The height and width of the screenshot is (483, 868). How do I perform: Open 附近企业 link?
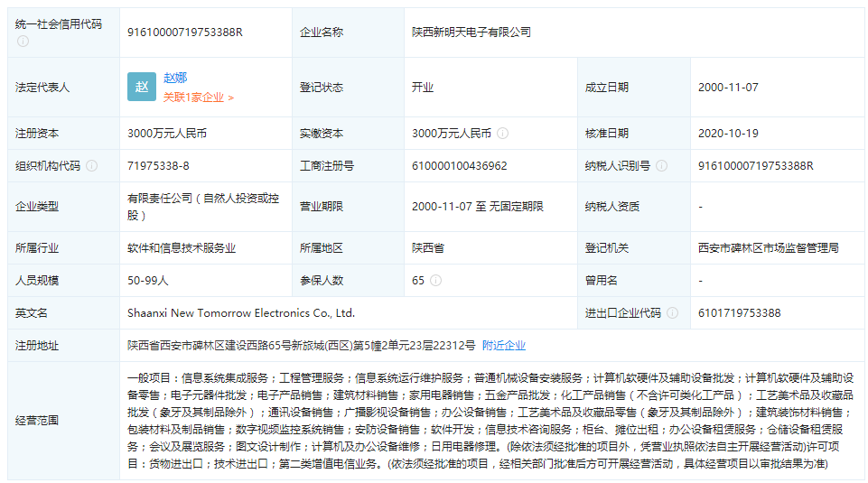pos(504,345)
